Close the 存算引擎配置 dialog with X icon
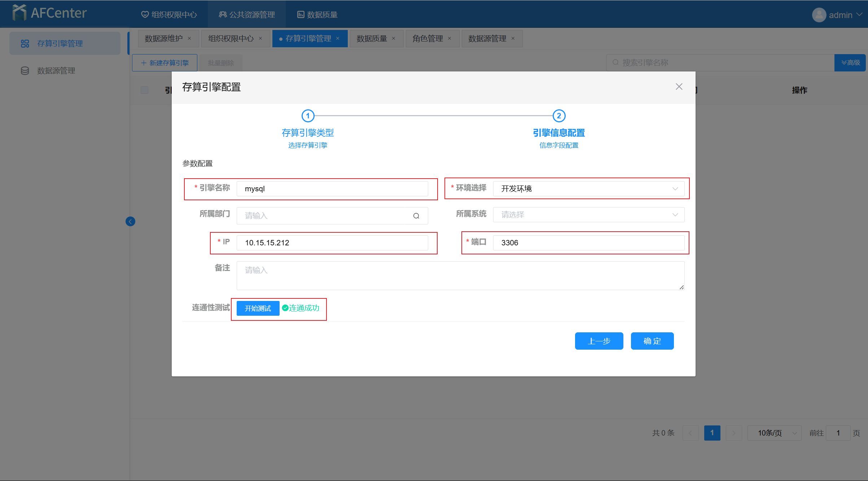The height and width of the screenshot is (481, 868). [679, 87]
